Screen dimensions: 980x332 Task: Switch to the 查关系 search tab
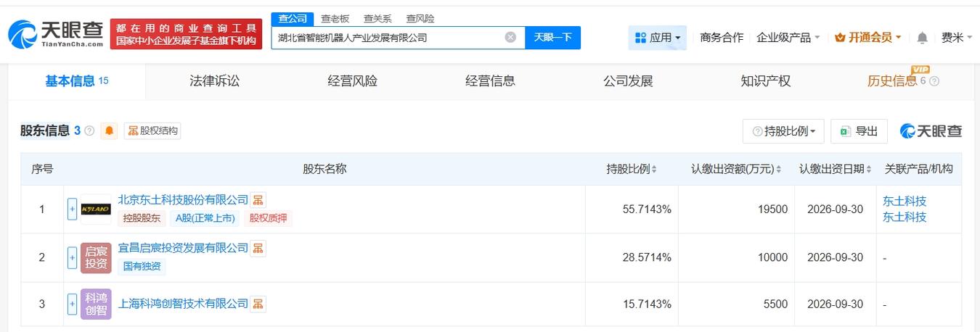pyautogui.click(x=377, y=19)
